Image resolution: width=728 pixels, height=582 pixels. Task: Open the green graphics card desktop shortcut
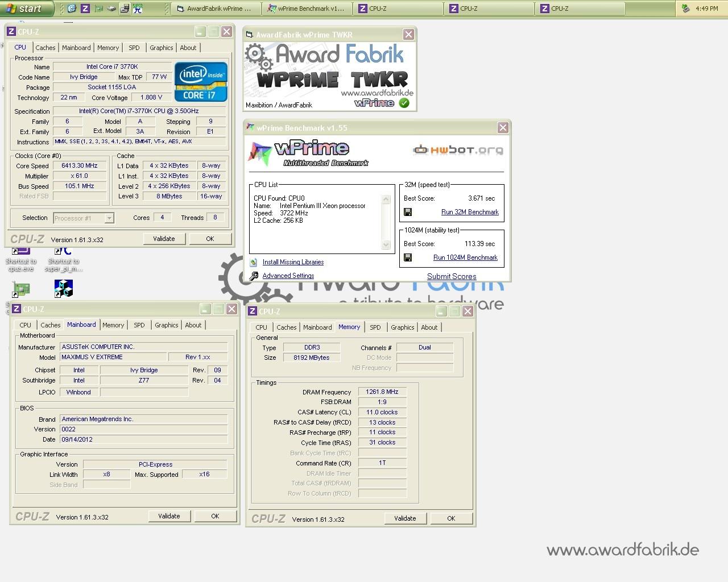21,289
